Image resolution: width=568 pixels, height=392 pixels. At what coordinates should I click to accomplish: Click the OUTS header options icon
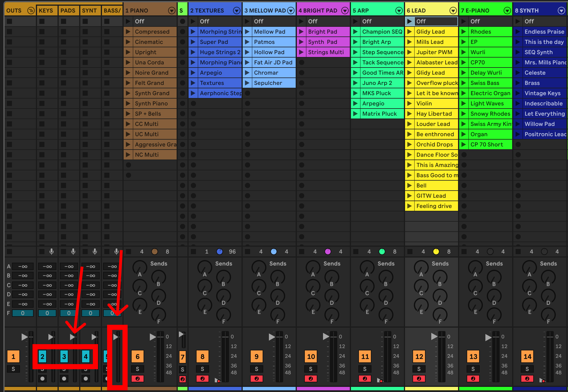[31, 11]
